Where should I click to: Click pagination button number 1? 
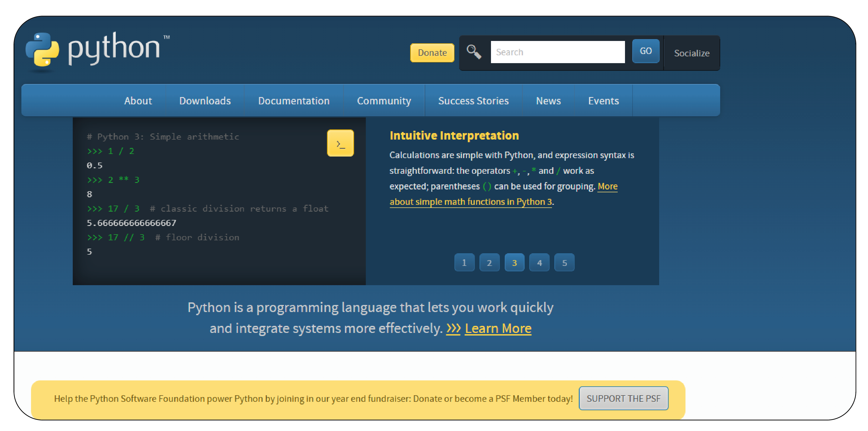tap(464, 262)
